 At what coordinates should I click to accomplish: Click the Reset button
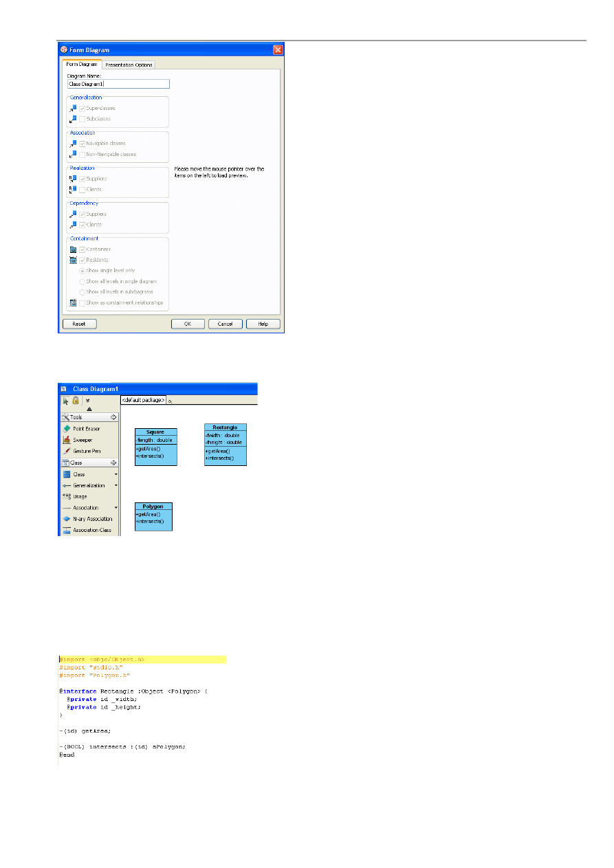click(x=79, y=324)
